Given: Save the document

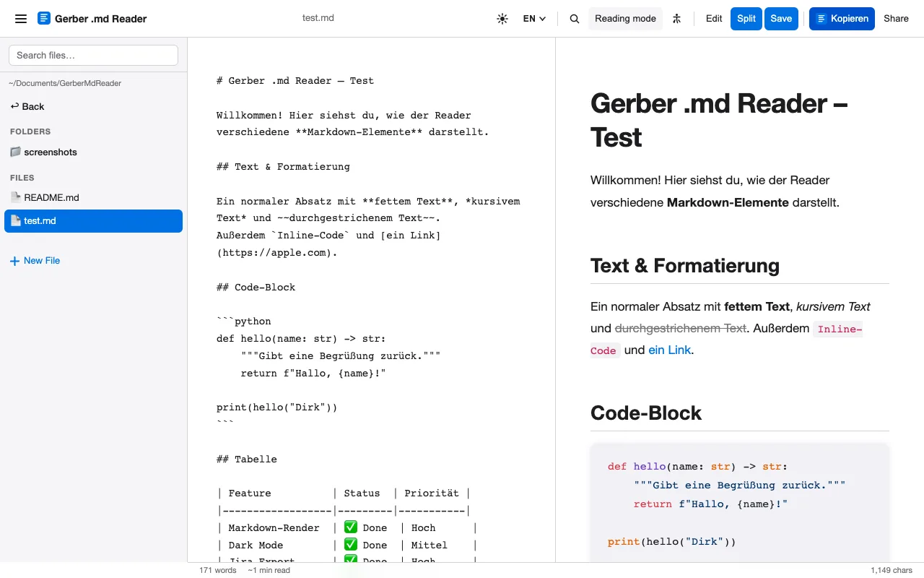Looking at the screenshot, I should click(x=781, y=19).
